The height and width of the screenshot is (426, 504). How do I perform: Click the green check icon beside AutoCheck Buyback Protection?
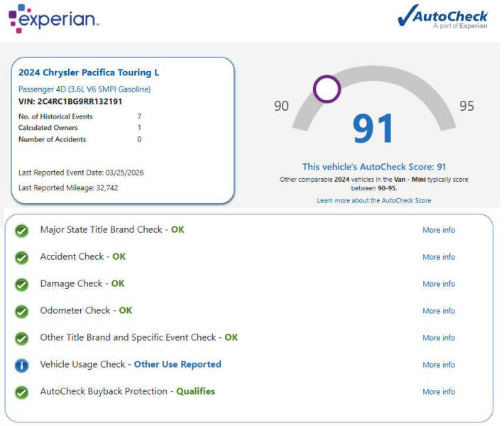click(21, 393)
